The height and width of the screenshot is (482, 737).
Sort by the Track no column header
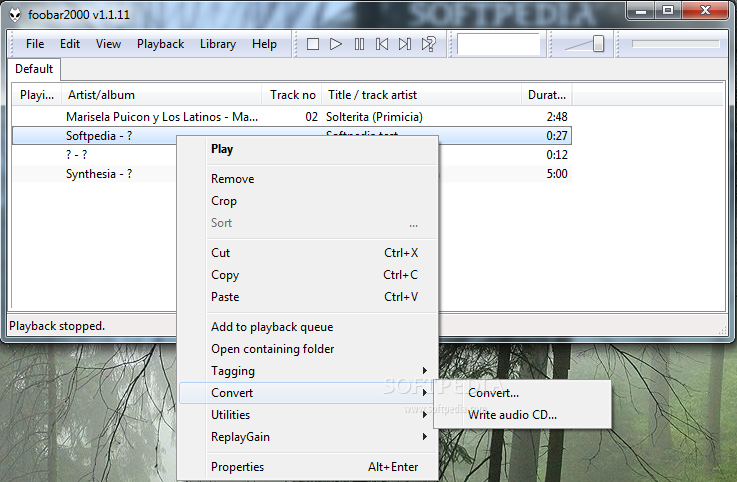click(292, 95)
